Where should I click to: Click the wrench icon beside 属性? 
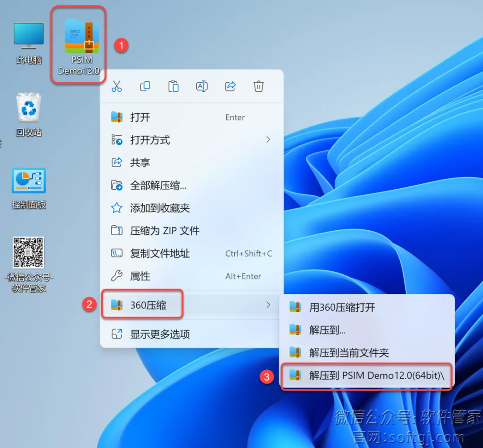tap(117, 276)
